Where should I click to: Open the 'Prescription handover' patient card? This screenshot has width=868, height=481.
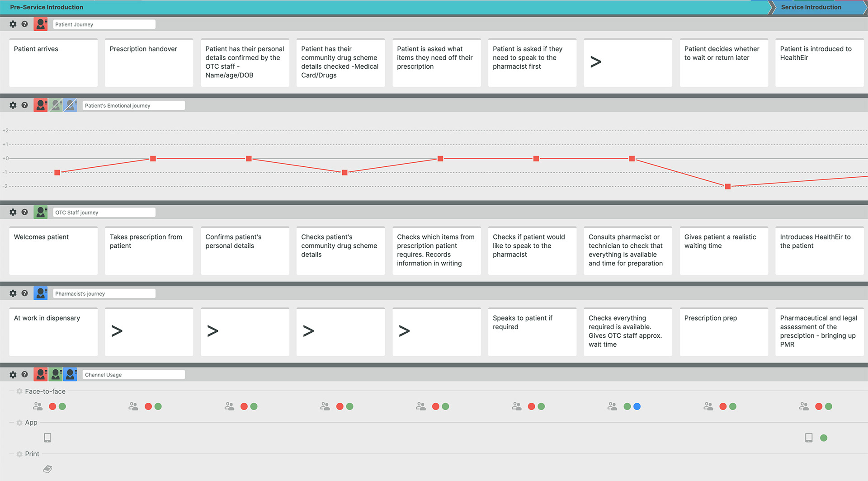pos(149,62)
